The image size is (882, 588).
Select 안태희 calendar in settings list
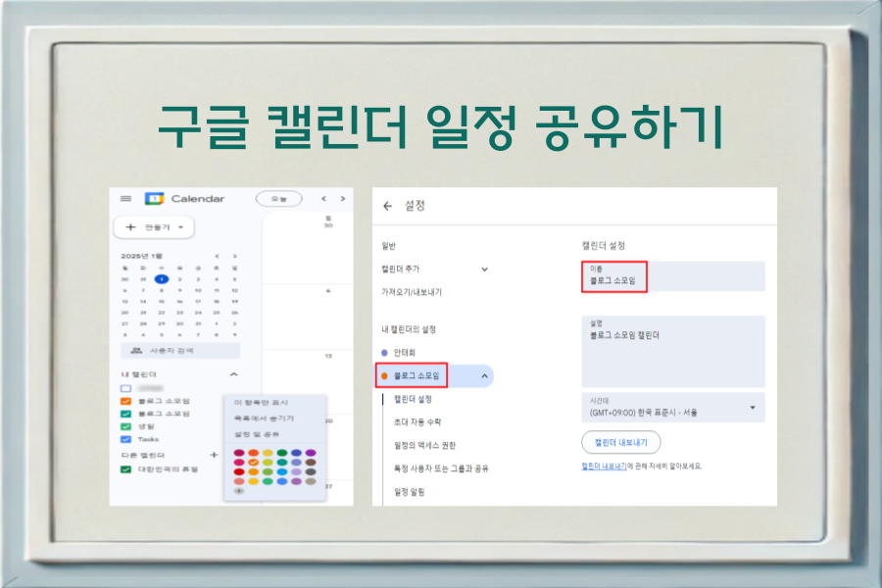pyautogui.click(x=405, y=353)
